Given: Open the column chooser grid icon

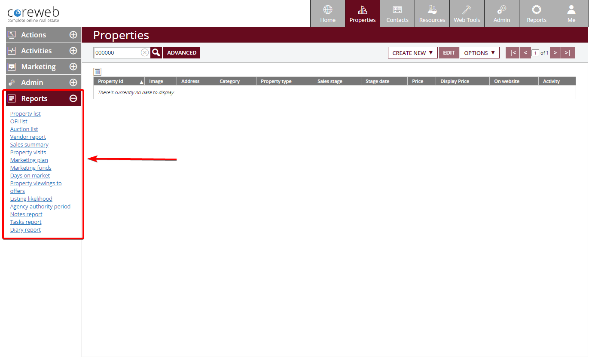Looking at the screenshot, I should (x=98, y=72).
